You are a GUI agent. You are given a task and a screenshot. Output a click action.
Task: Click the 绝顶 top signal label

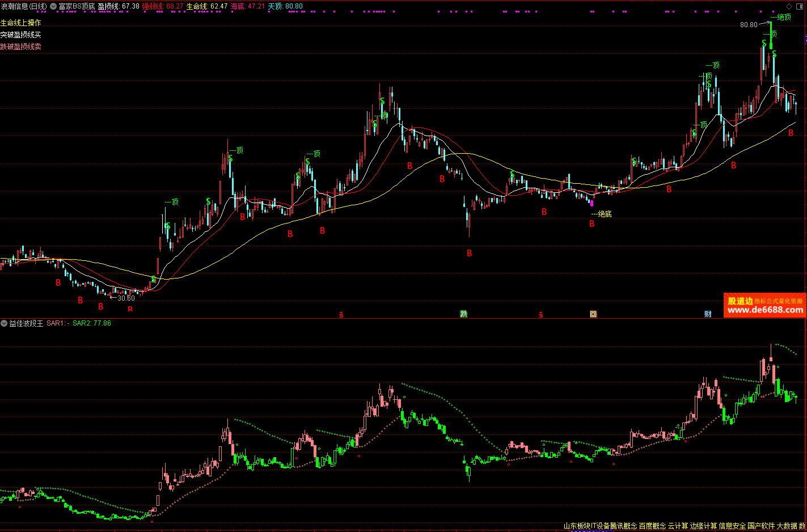(x=784, y=17)
